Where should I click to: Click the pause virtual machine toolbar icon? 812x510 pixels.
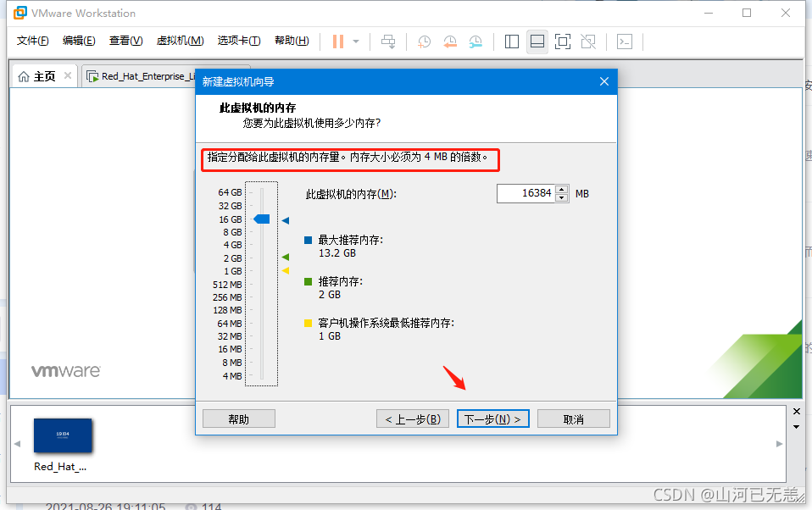[338, 42]
